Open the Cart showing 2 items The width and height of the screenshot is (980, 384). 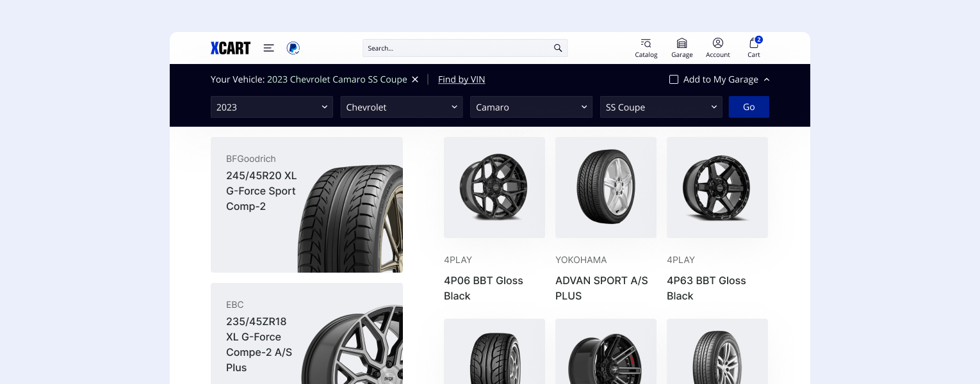tap(753, 44)
